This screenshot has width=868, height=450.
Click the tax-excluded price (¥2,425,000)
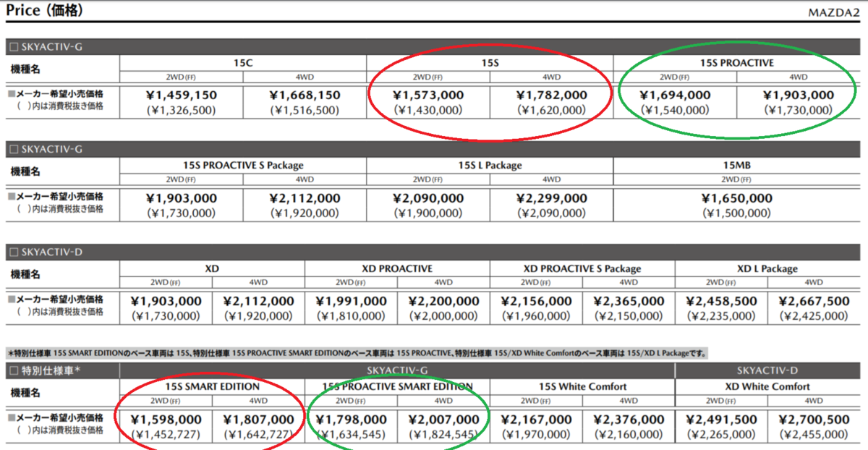click(x=814, y=316)
